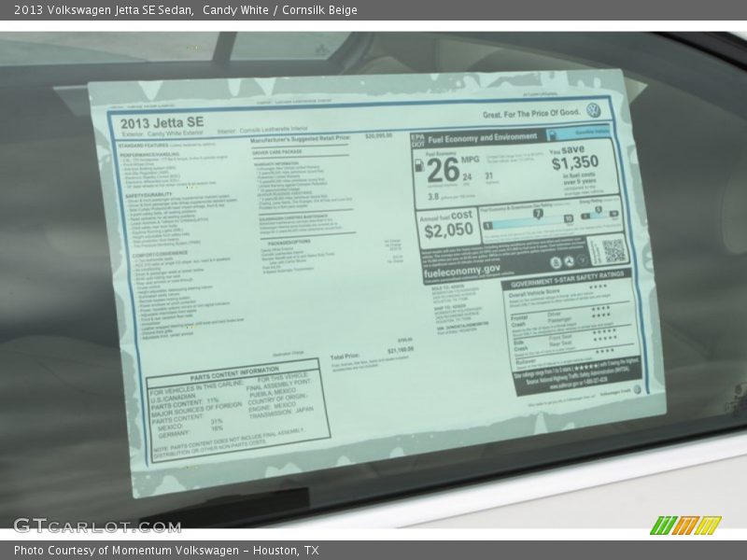This screenshot has width=747, height=560.
Task: Click the Parts Content Information box
Action: point(238,411)
